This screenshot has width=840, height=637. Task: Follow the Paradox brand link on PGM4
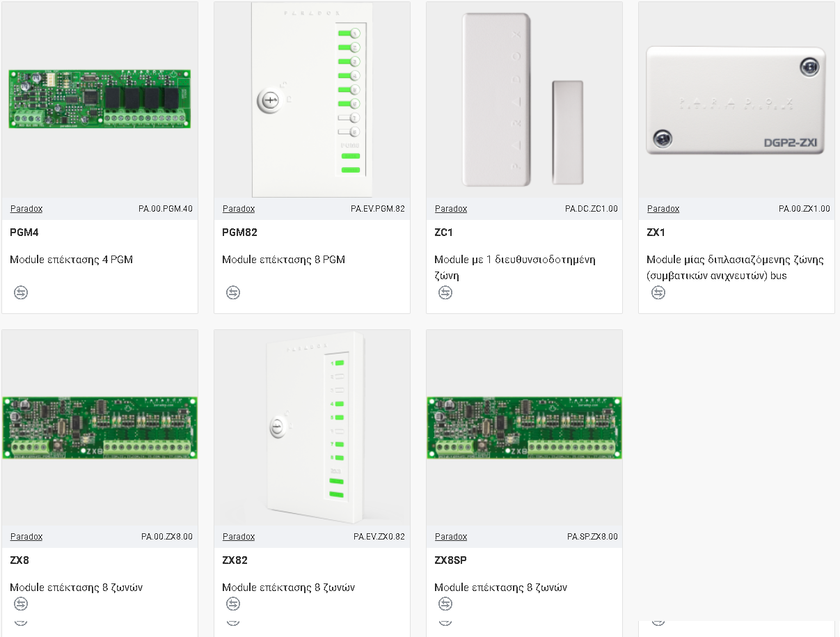tap(26, 209)
